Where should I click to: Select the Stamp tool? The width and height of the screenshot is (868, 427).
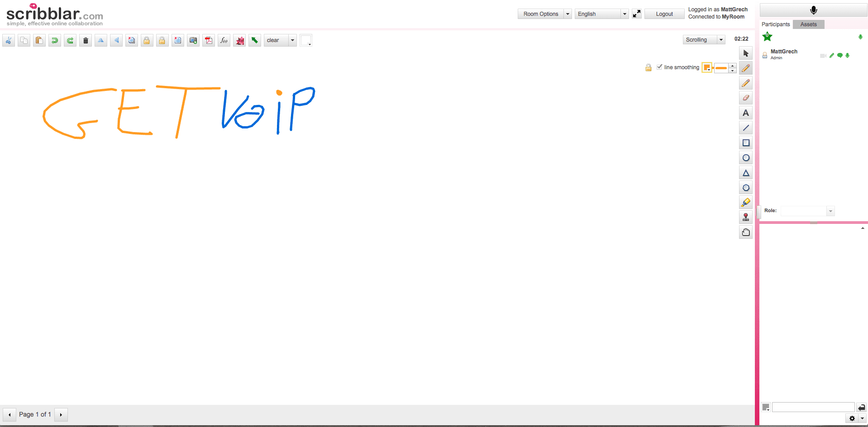click(746, 218)
